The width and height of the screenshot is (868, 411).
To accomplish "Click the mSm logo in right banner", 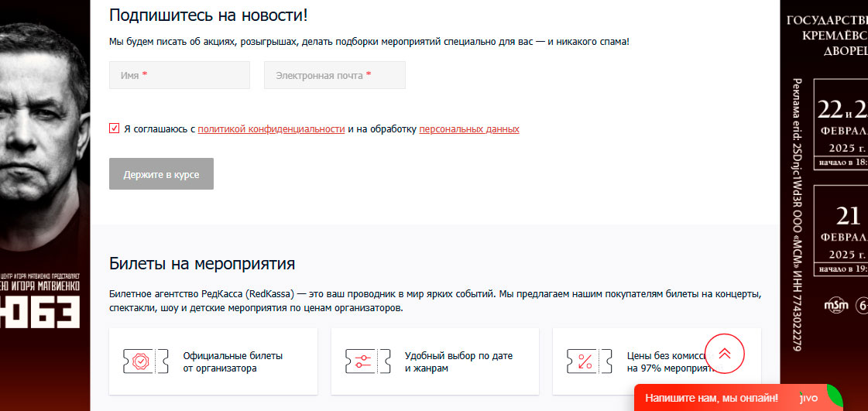I will 836,305.
